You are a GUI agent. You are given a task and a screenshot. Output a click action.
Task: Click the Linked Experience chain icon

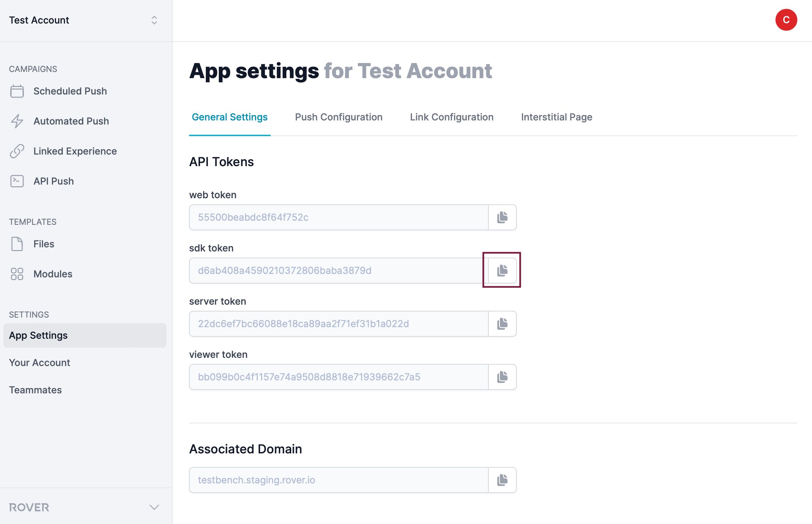(x=17, y=151)
